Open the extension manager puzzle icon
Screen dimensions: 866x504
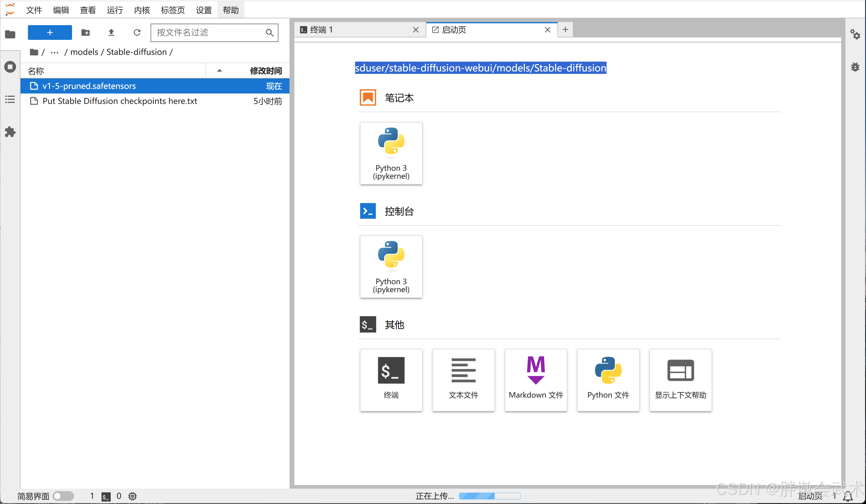point(10,132)
